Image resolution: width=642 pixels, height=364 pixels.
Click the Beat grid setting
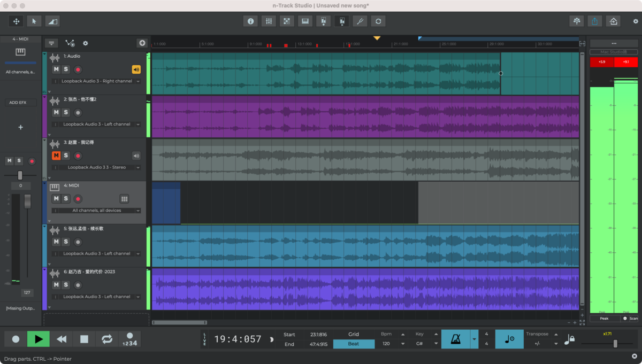coord(354,344)
